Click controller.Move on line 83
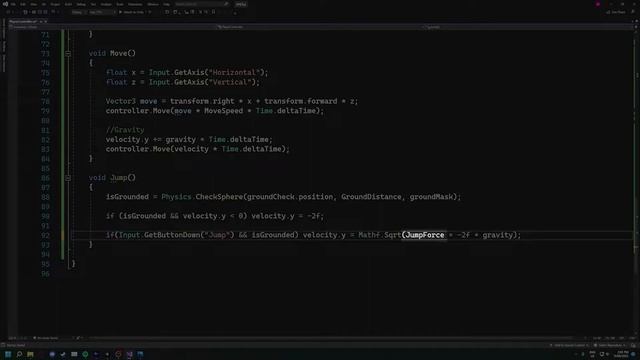Screen dimensions: 640x360 [x=138, y=149]
